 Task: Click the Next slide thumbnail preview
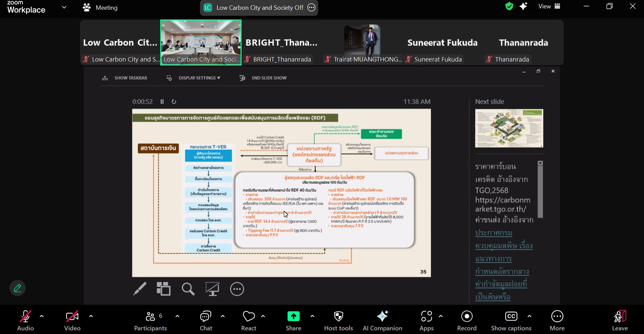click(509, 128)
